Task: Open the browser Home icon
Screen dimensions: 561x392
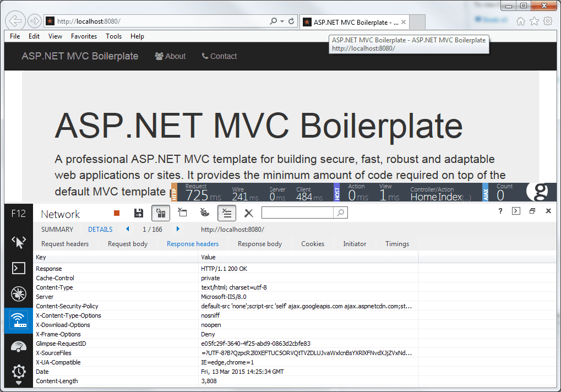Action: (521, 21)
